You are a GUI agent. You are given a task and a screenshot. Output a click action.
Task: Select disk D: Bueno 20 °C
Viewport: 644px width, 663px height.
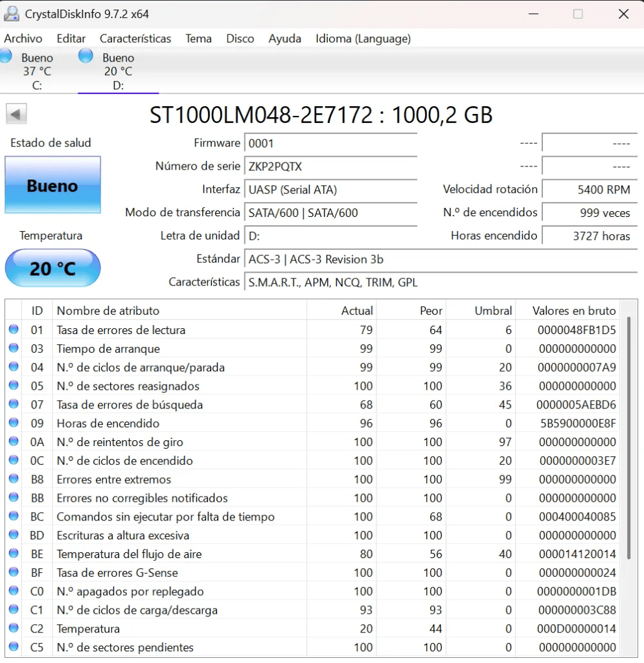click(118, 71)
